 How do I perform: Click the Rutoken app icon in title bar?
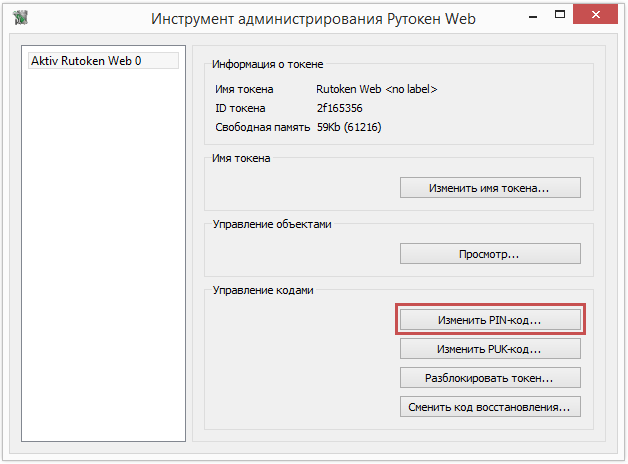point(20,18)
